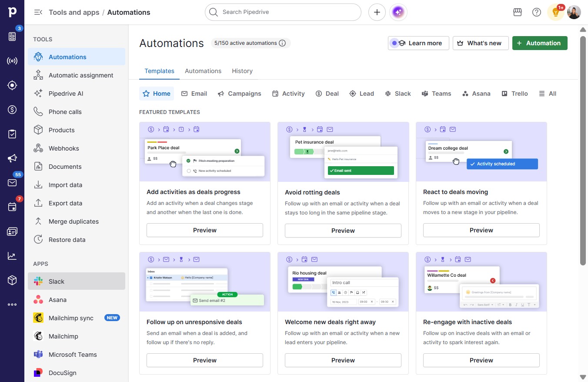Click the scrollbar down arrow
This screenshot has height=382, width=588.
(x=583, y=377)
